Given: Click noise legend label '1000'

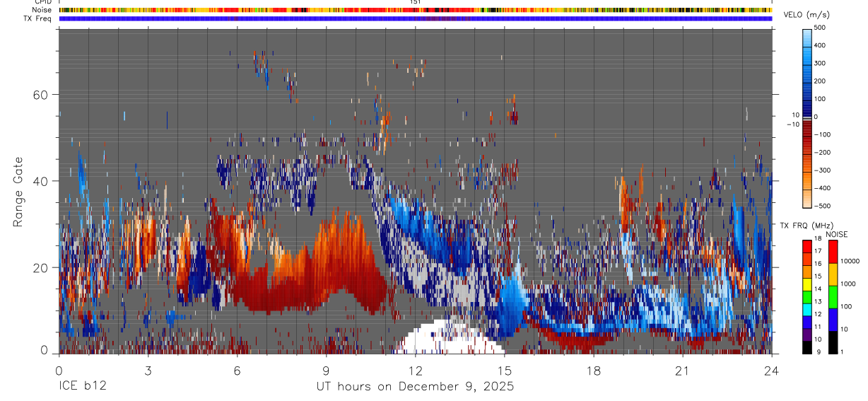Looking at the screenshot, I should [850, 284].
